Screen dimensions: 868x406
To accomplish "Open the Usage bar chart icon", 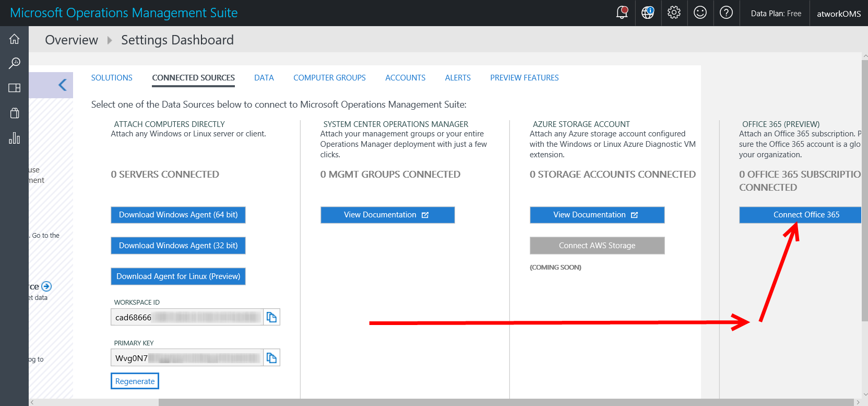I will (x=14, y=138).
